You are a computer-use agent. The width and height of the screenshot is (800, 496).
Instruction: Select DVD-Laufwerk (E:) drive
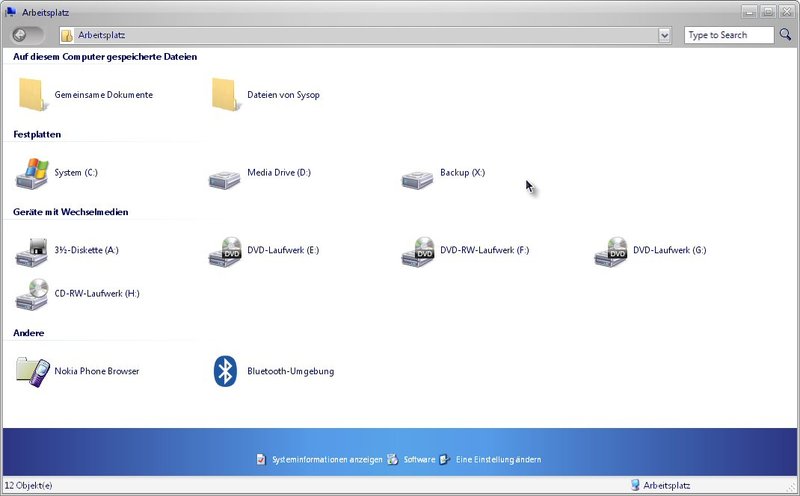coord(225,251)
